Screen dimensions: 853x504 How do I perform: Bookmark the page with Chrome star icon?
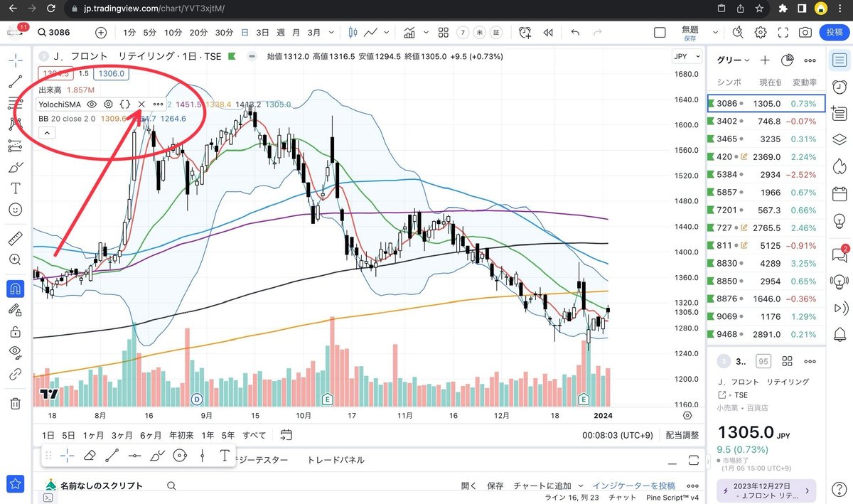760,9
